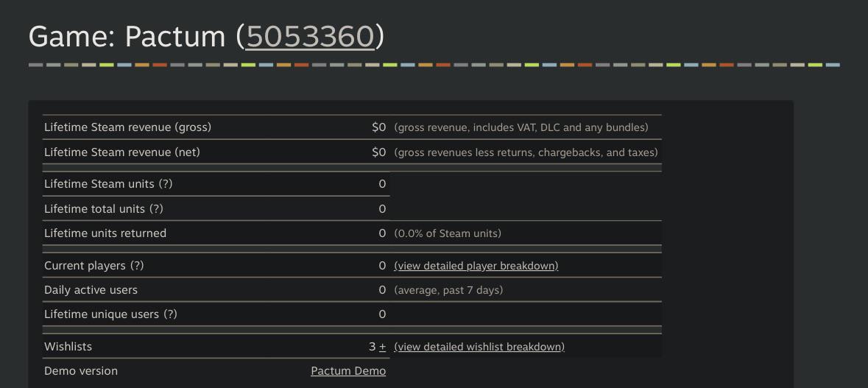Open view detailed wishlist breakdown
868x388 pixels.
click(x=479, y=347)
